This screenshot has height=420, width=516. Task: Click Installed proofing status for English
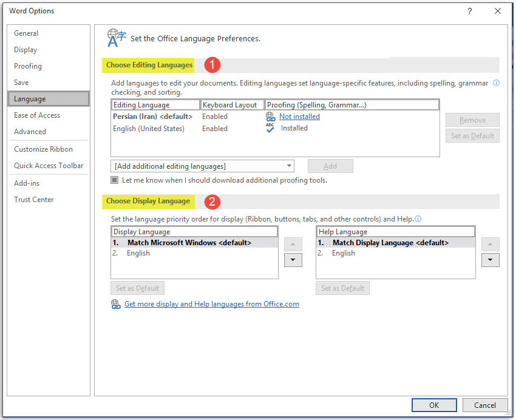[x=294, y=128]
